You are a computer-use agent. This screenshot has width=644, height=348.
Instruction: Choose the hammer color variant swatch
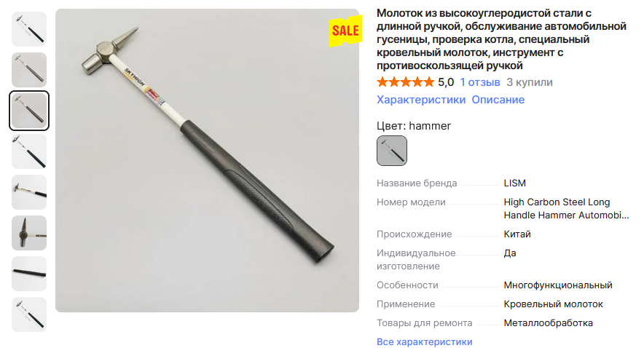[x=392, y=151]
